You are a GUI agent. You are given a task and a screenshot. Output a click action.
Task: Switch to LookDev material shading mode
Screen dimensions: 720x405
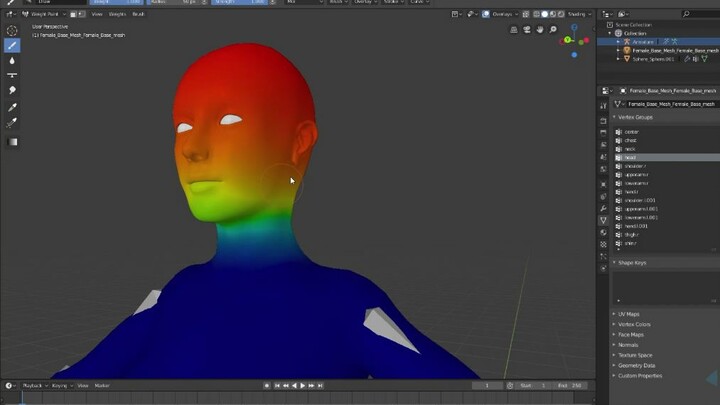pyautogui.click(x=553, y=14)
